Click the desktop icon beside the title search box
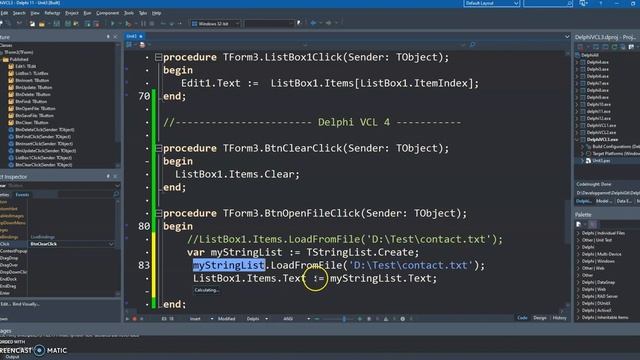 pyautogui.click(x=583, y=3)
